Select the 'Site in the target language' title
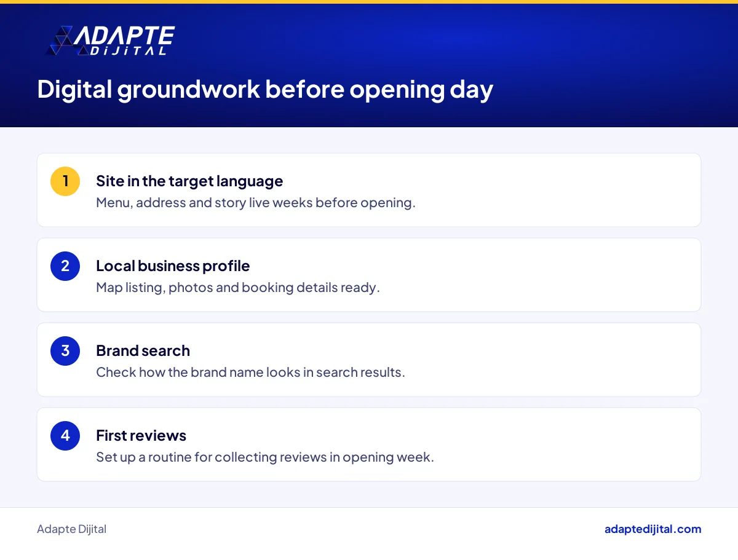 coord(189,181)
